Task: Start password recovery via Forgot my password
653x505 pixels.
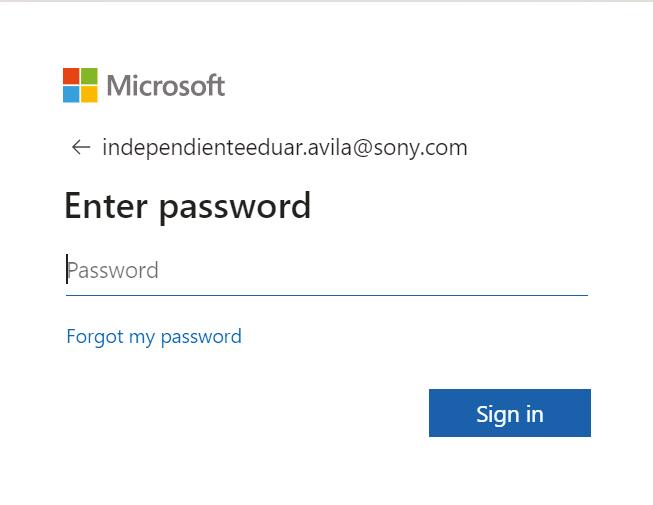Action: click(154, 336)
